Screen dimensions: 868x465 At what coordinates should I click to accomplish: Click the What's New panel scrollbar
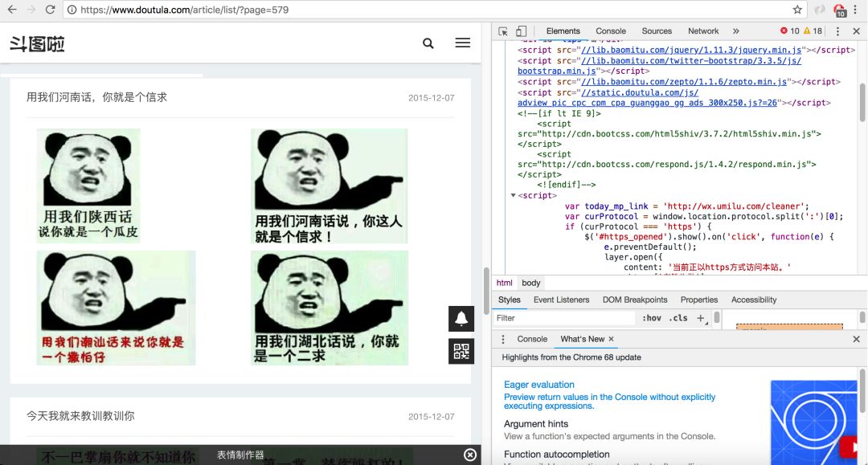(862, 391)
